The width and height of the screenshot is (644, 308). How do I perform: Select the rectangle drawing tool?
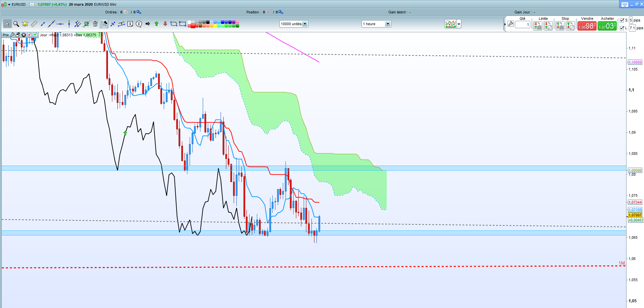pos(183,24)
